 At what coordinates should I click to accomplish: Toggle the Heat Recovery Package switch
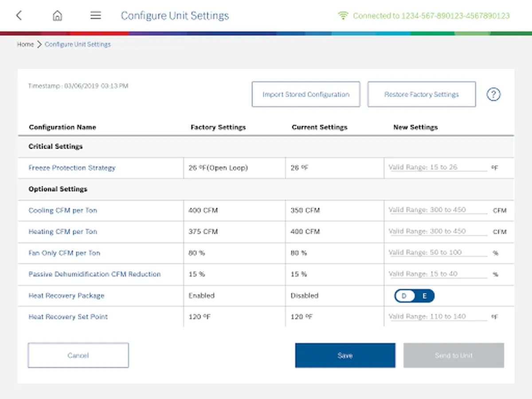[414, 296]
